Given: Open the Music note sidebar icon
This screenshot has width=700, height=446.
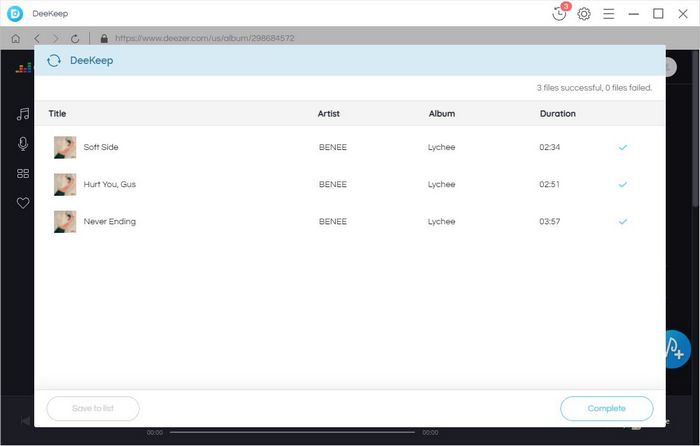Looking at the screenshot, I should pyautogui.click(x=23, y=114).
